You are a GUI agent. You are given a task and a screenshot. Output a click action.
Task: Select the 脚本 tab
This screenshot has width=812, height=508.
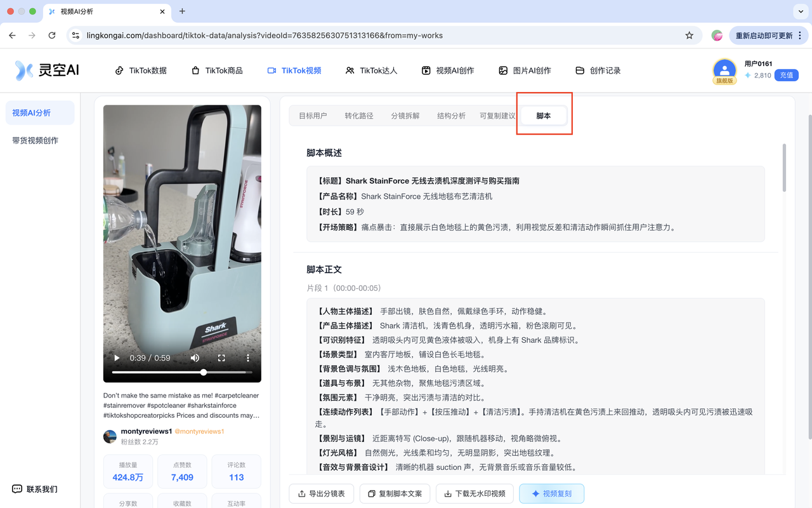pyautogui.click(x=544, y=116)
